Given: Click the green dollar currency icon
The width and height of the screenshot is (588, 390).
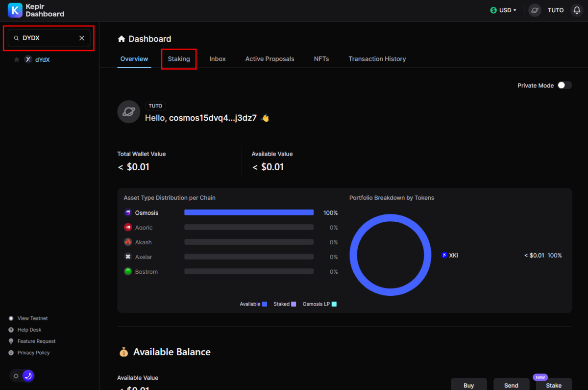Looking at the screenshot, I should point(493,10).
